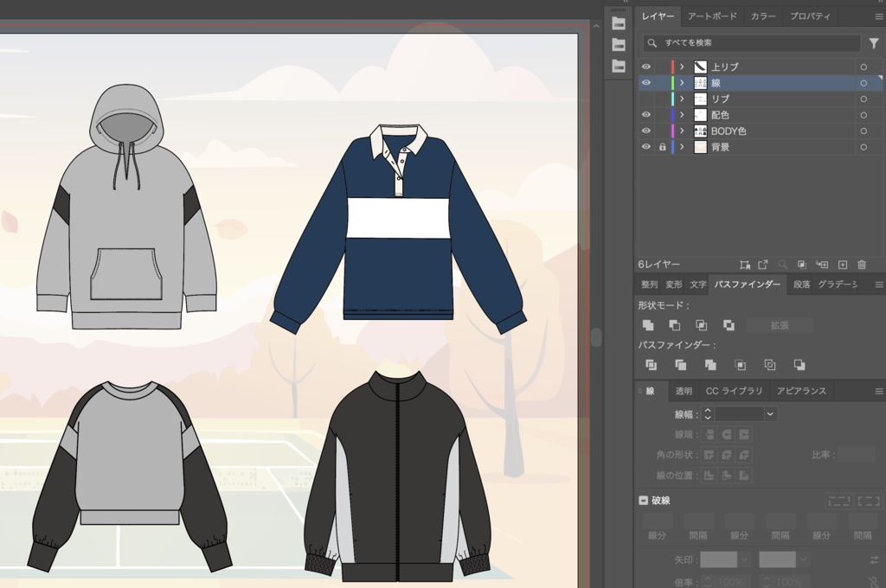
Task: Open the layer filter funnel icon
Action: [874, 43]
